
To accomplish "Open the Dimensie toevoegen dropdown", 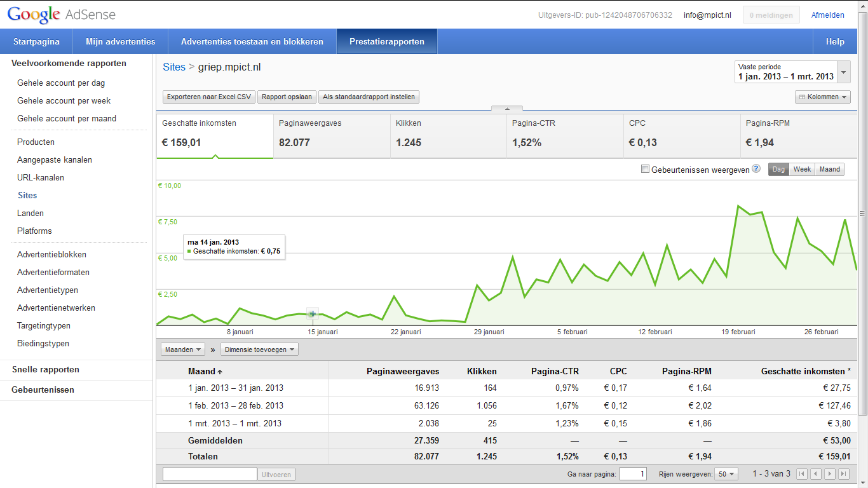I will 259,349.
